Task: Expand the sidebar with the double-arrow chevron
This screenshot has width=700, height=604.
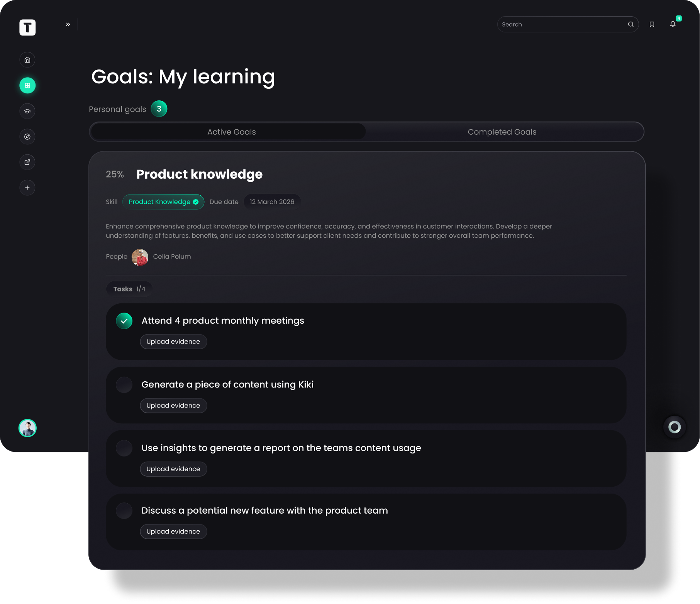Action: pos(68,24)
